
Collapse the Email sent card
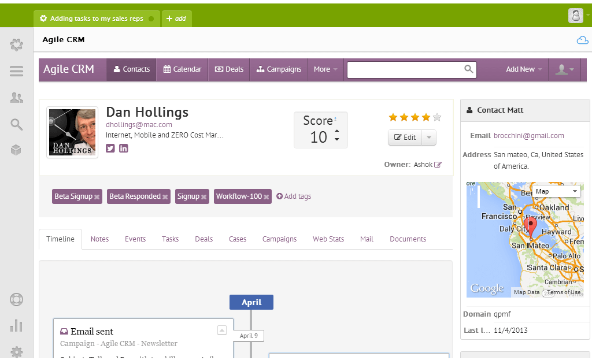[222, 330]
